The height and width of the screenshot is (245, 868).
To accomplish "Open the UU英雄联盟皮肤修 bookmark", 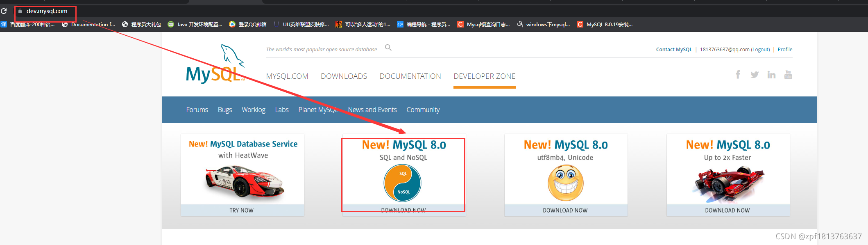I will 301,25.
